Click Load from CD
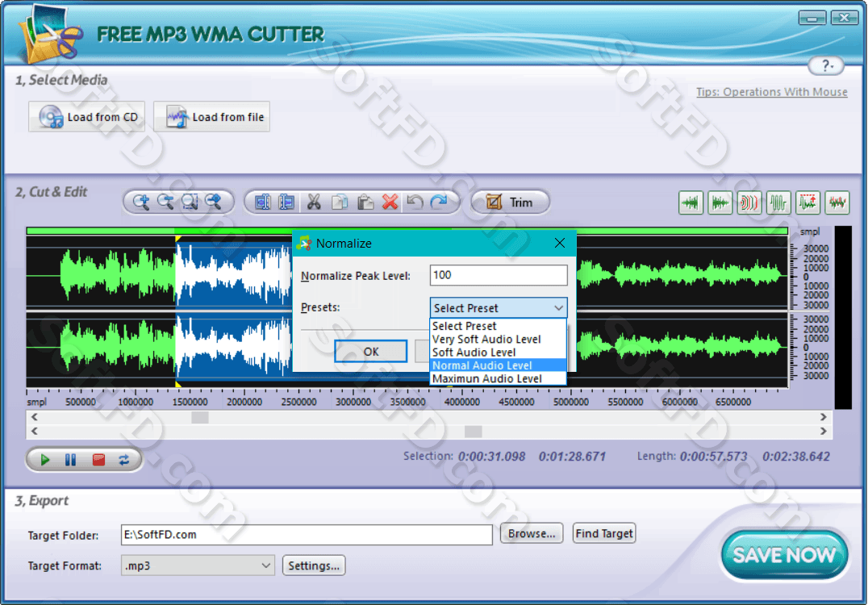 click(x=87, y=117)
